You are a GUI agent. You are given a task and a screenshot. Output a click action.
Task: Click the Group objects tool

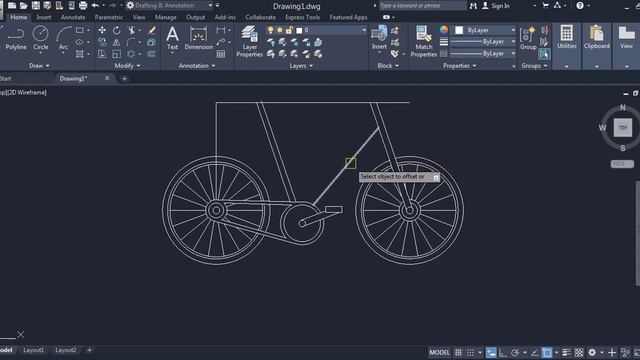click(x=528, y=38)
